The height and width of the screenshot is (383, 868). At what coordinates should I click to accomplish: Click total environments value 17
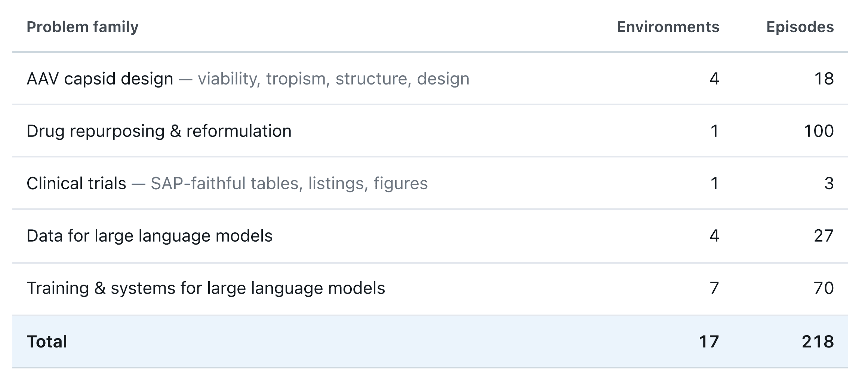point(709,341)
